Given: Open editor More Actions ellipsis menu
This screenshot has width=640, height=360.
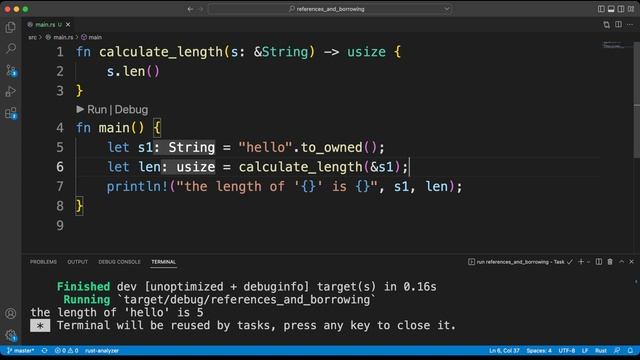Looking at the screenshot, I should (x=630, y=25).
